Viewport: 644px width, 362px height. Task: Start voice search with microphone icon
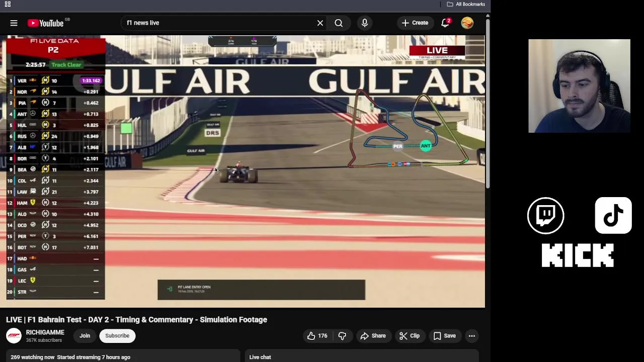[x=365, y=23]
